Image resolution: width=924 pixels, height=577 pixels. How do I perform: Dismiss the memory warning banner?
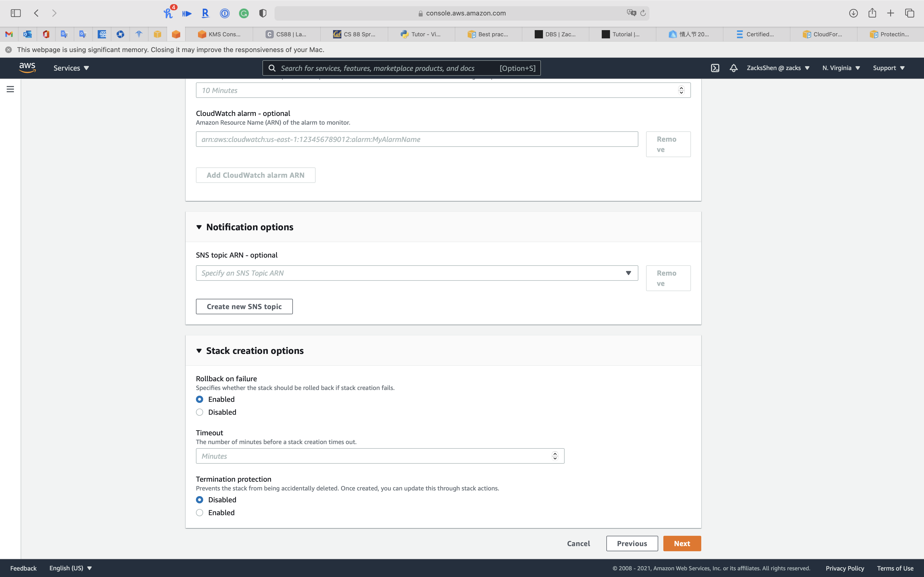[x=9, y=50]
